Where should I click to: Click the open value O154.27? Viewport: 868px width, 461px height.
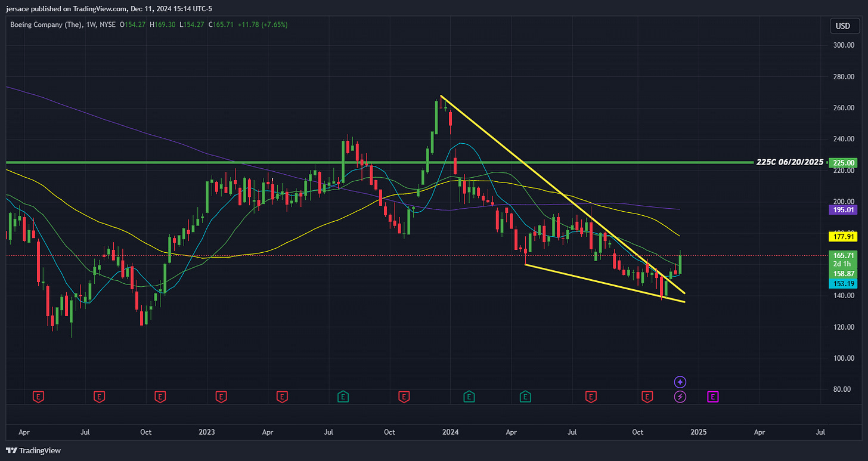[x=133, y=25]
